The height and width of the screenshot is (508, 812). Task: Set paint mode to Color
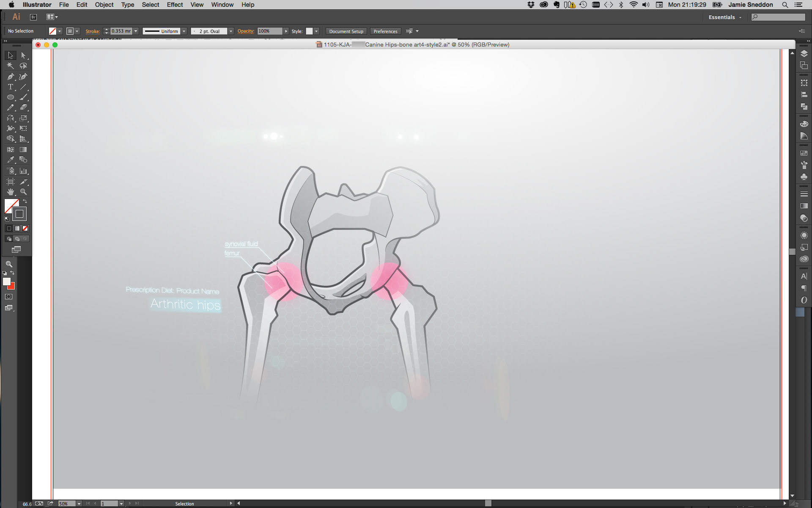[9, 228]
